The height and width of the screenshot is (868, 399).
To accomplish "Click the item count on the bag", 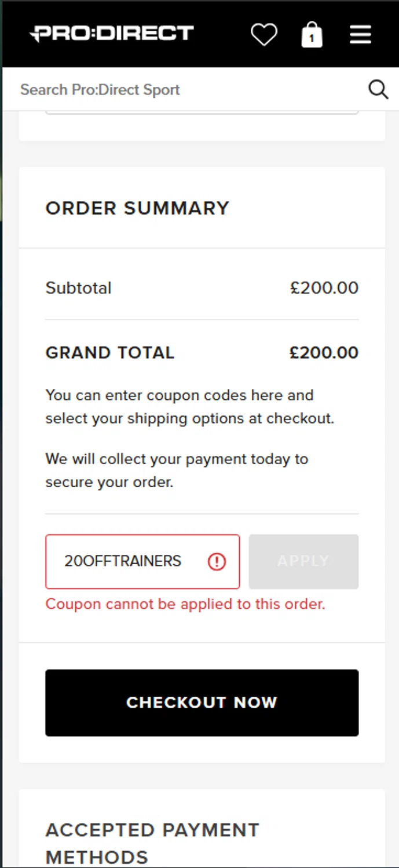I will (x=312, y=39).
